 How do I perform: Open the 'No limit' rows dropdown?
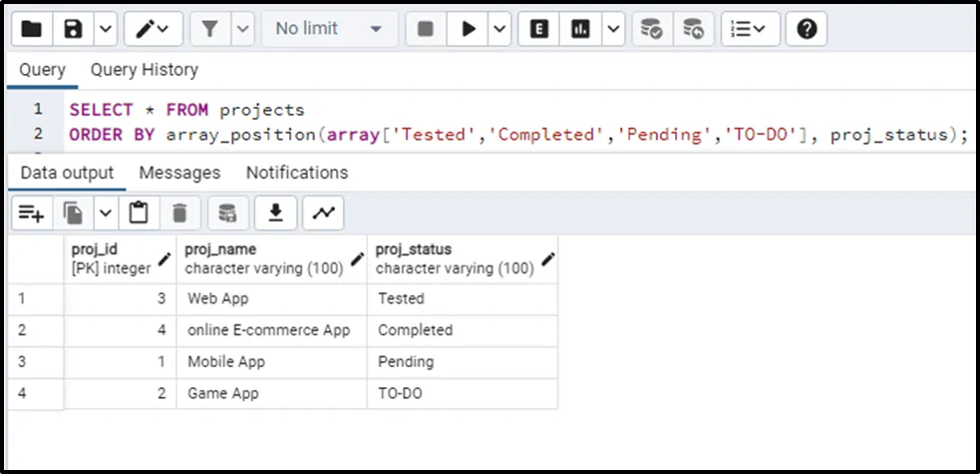click(328, 29)
